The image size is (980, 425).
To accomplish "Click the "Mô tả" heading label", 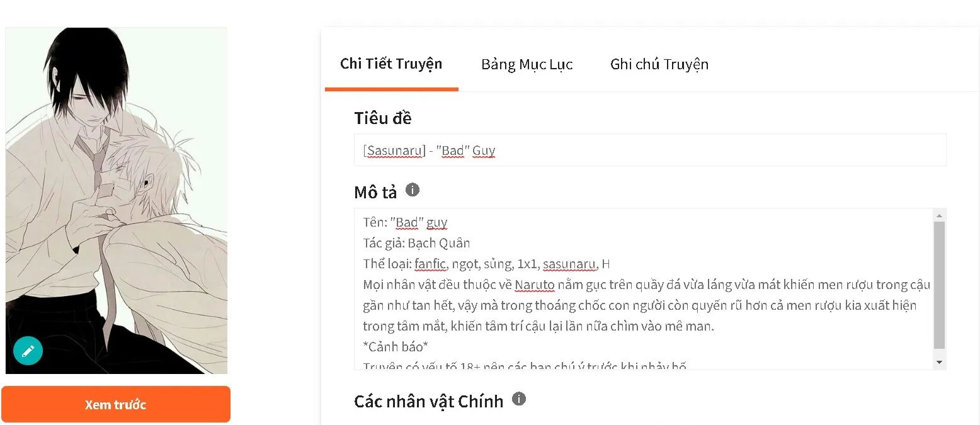I will [x=375, y=192].
